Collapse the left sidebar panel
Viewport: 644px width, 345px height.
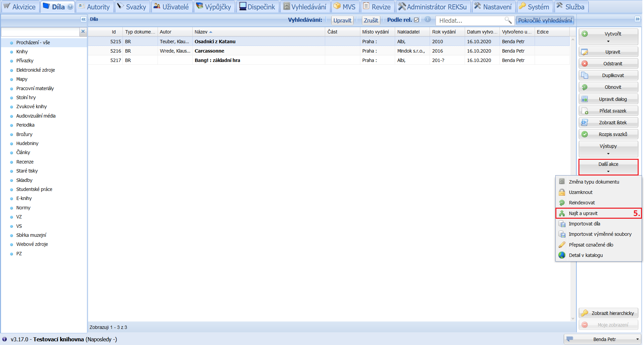click(x=83, y=19)
